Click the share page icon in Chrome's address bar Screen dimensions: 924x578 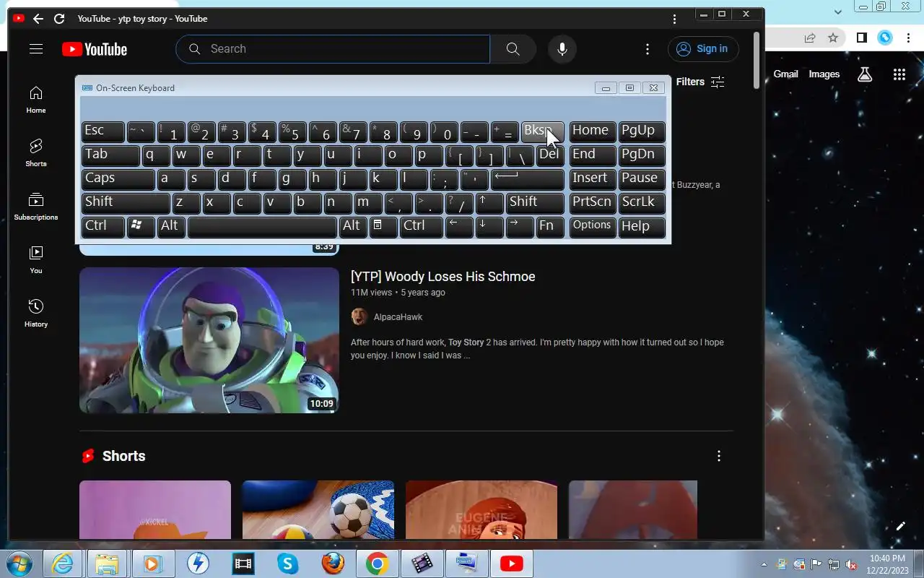pos(810,38)
